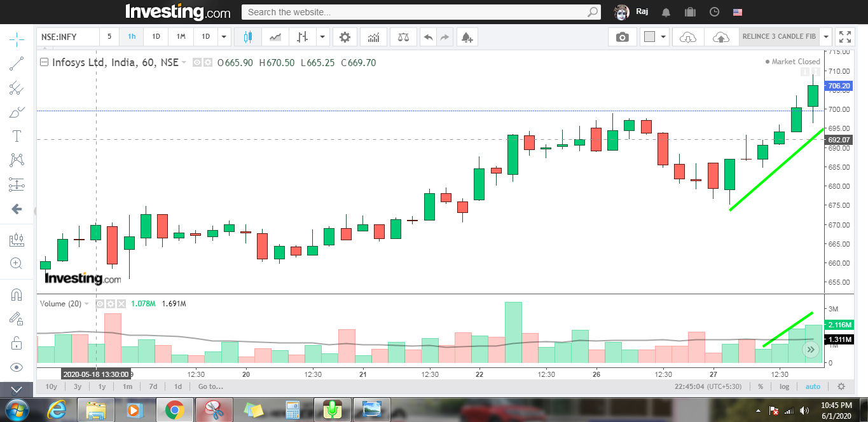868x422 pixels.
Task: Click the Go to... date button
Action: 210,386
